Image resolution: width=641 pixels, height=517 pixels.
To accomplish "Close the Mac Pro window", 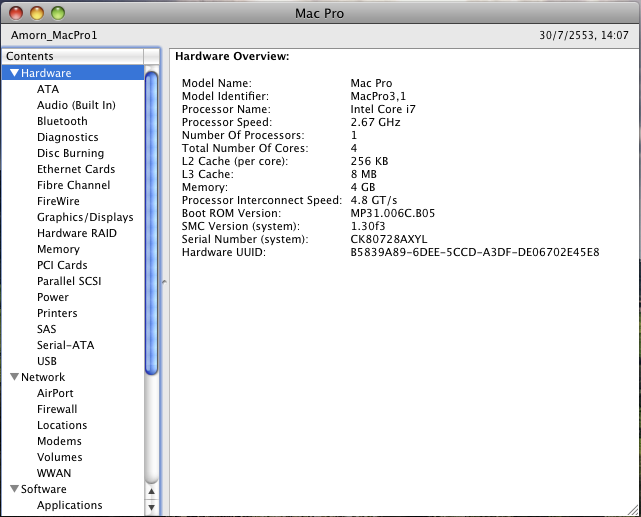I will coord(16,13).
